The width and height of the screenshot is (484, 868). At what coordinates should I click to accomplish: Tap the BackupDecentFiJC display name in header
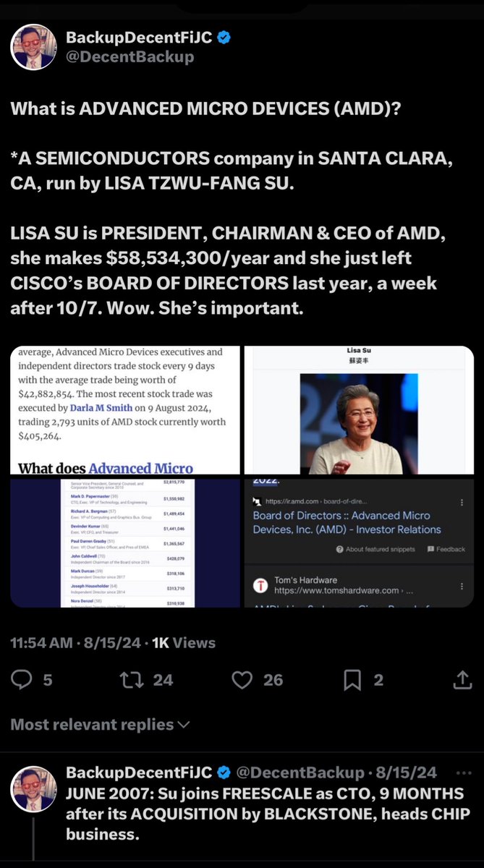coord(139,38)
